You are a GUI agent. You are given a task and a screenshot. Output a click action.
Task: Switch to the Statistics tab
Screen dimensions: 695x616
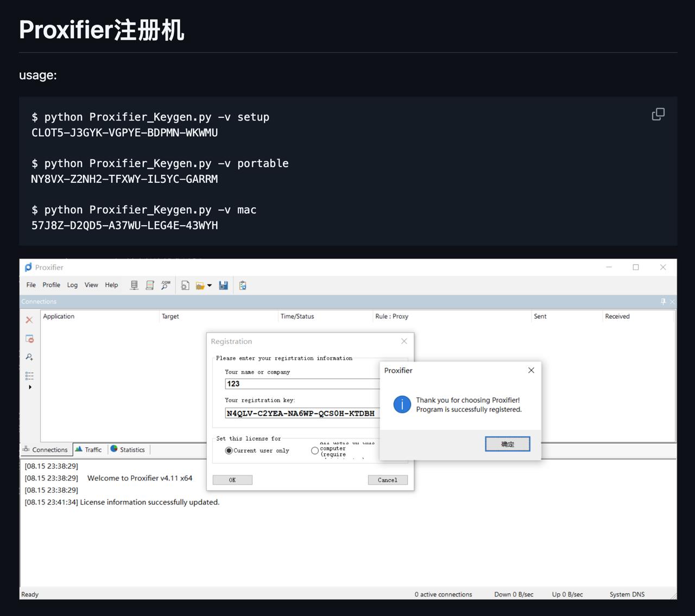coord(128,449)
